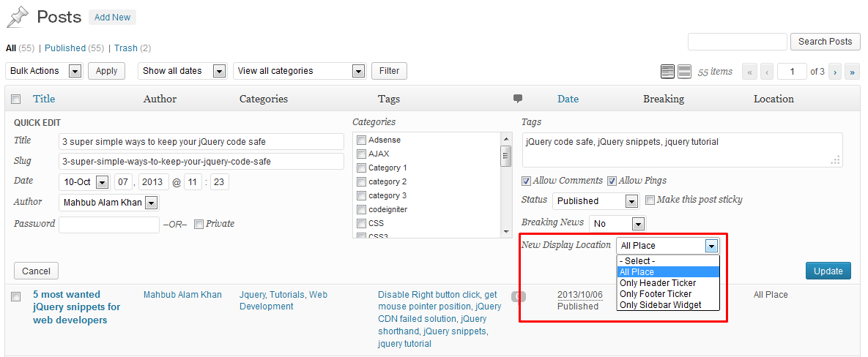Image resolution: width=868 pixels, height=357 pixels.
Task: Switch to excerpt view icon
Action: click(684, 72)
